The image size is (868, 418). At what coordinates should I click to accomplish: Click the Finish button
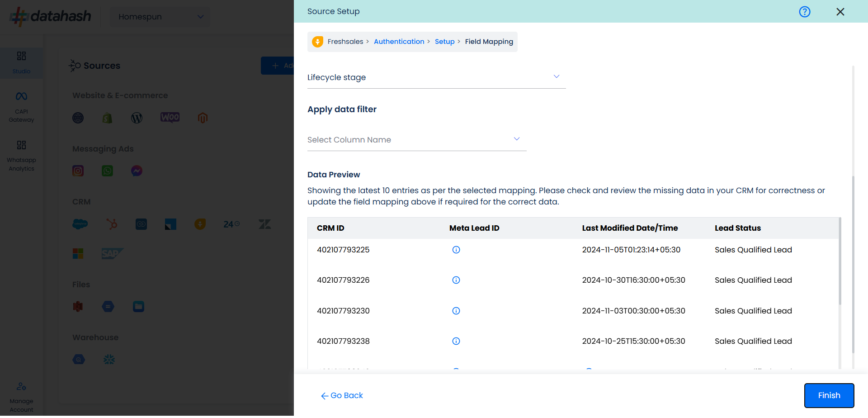[829, 395]
